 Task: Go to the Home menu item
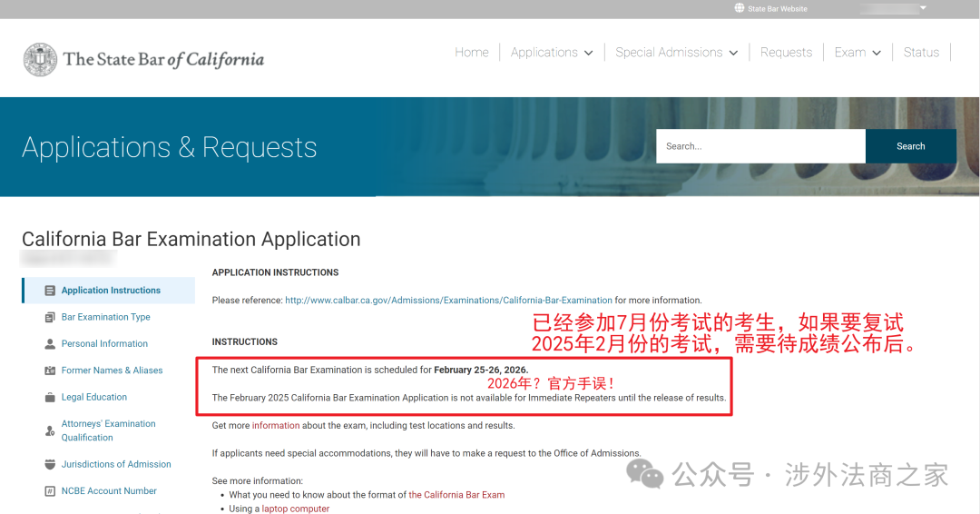click(x=472, y=53)
